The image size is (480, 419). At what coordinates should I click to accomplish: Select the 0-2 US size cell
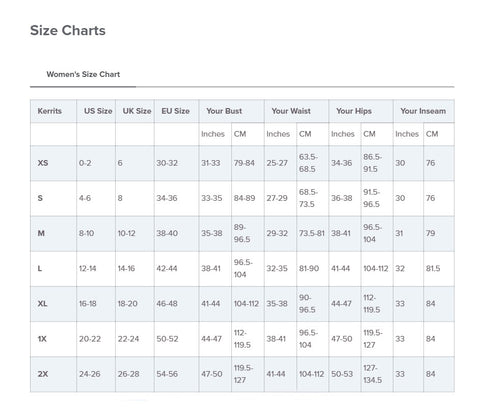click(x=96, y=163)
